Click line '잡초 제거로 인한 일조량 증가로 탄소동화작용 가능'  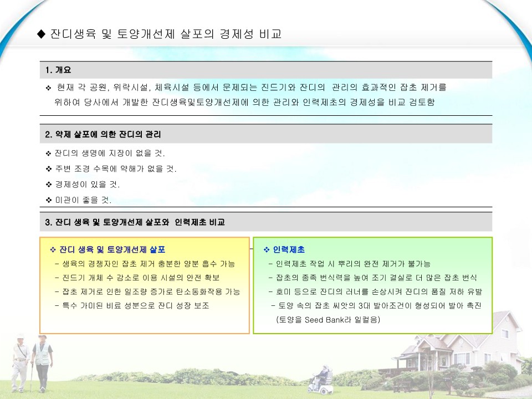coord(151,292)
